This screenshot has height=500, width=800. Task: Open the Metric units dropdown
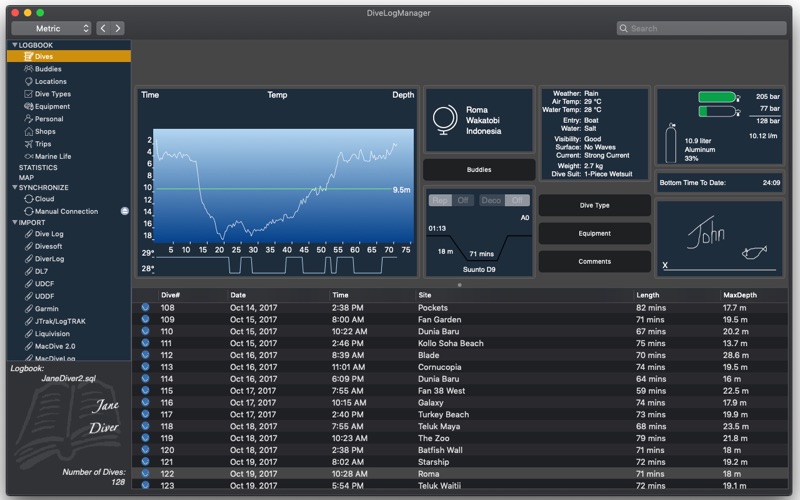pos(51,28)
